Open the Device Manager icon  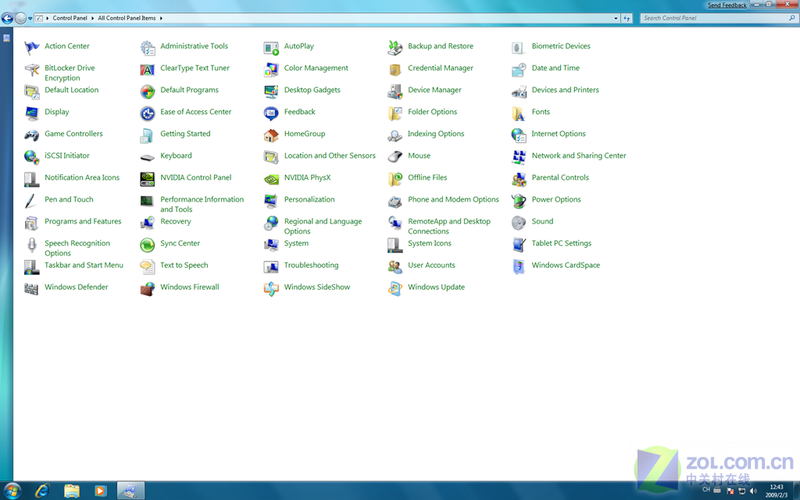click(395, 92)
